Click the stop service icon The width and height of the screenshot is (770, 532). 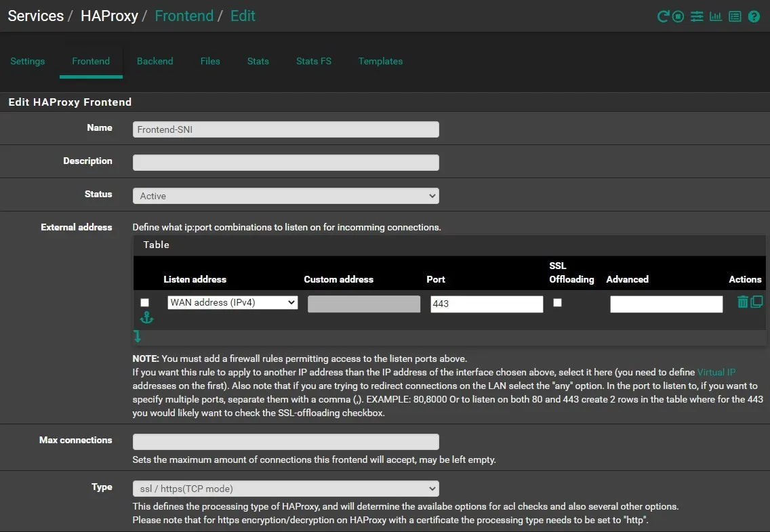click(x=678, y=17)
